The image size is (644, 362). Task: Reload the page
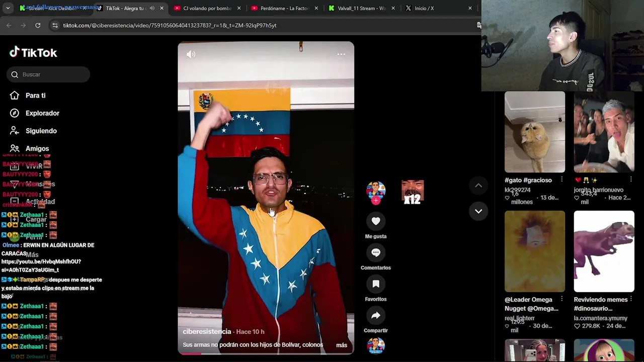[x=38, y=25]
